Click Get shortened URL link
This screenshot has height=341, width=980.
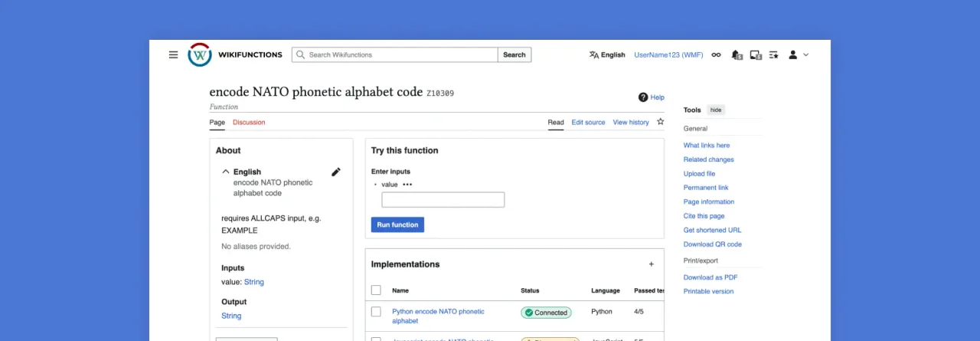point(713,230)
